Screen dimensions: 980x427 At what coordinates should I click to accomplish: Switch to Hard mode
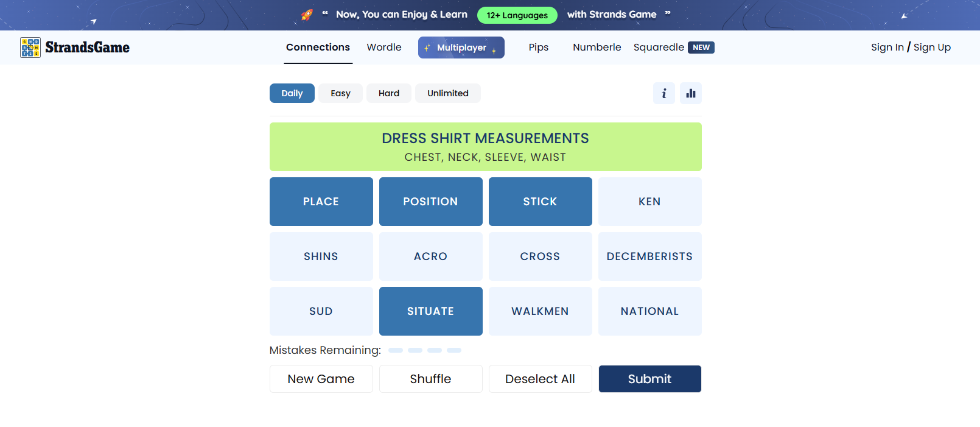coord(389,93)
